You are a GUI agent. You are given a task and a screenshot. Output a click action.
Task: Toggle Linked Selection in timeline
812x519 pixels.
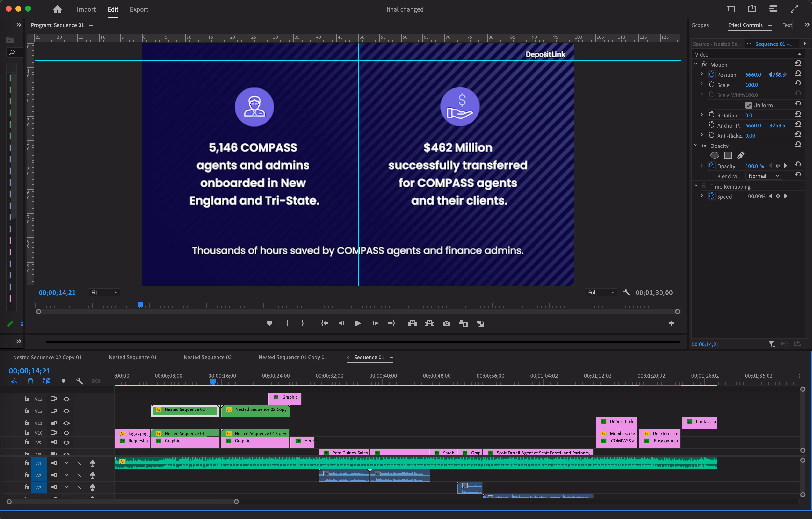(x=47, y=381)
